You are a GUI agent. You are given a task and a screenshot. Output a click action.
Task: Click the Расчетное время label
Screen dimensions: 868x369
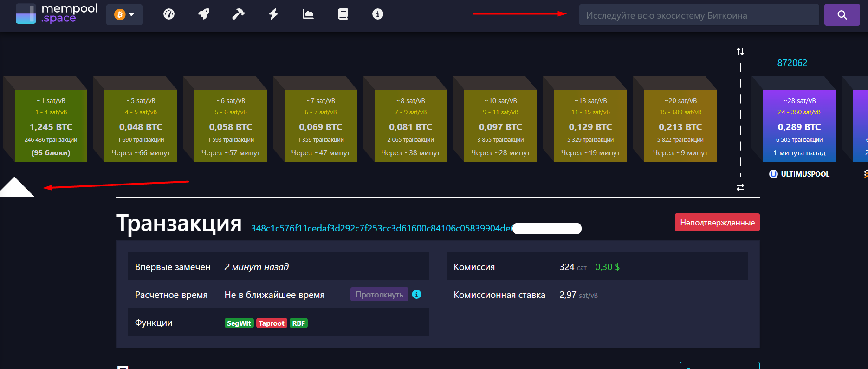[x=171, y=295]
